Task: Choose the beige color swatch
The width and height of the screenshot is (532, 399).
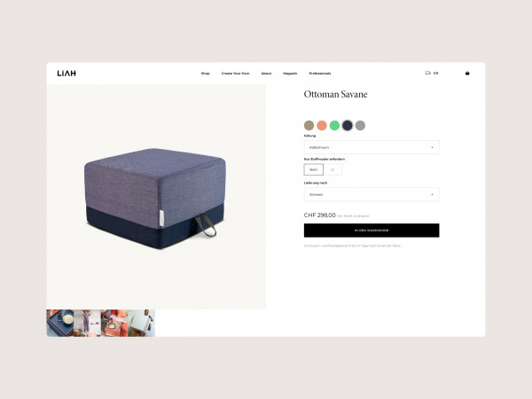Action: click(309, 126)
